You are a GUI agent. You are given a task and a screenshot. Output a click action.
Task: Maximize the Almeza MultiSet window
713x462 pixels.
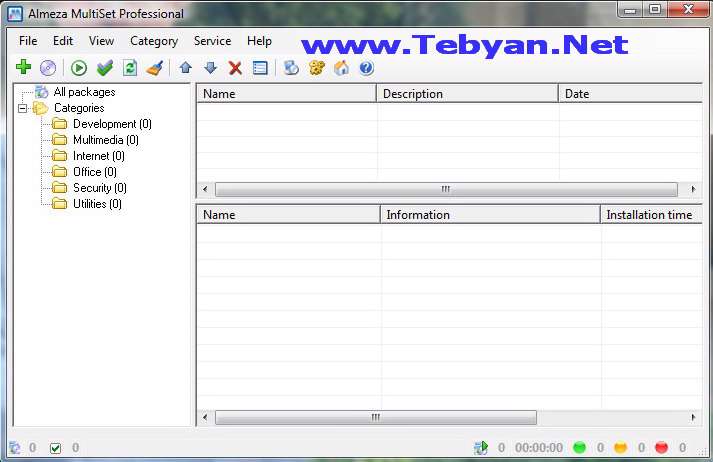(655, 10)
